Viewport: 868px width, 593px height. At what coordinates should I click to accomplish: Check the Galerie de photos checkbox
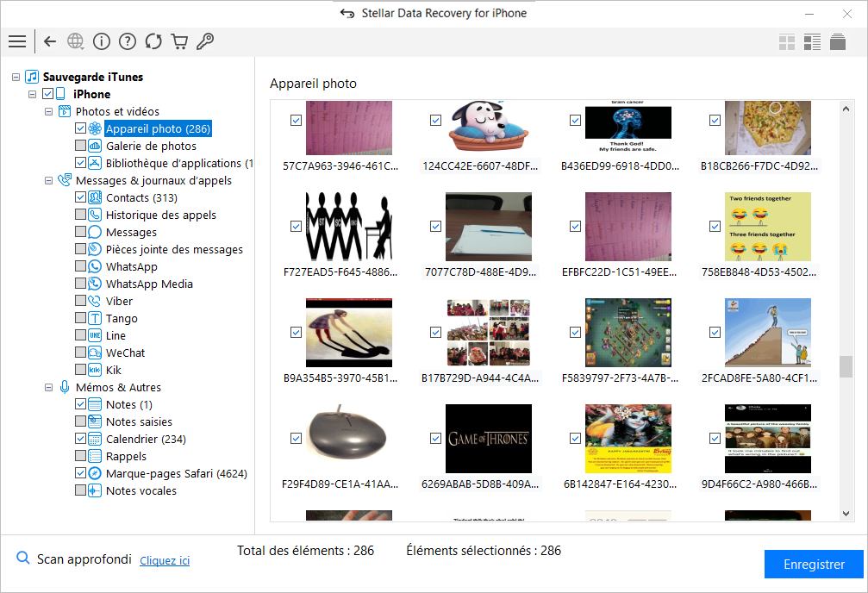(80, 146)
